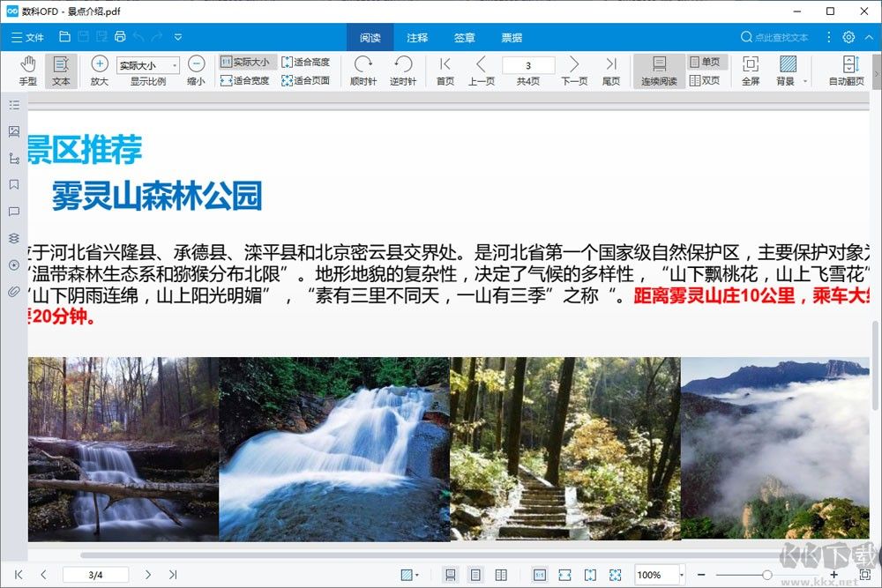Select the Text selection tool (文本)
Viewport: 882px width, 588px height.
click(x=61, y=71)
